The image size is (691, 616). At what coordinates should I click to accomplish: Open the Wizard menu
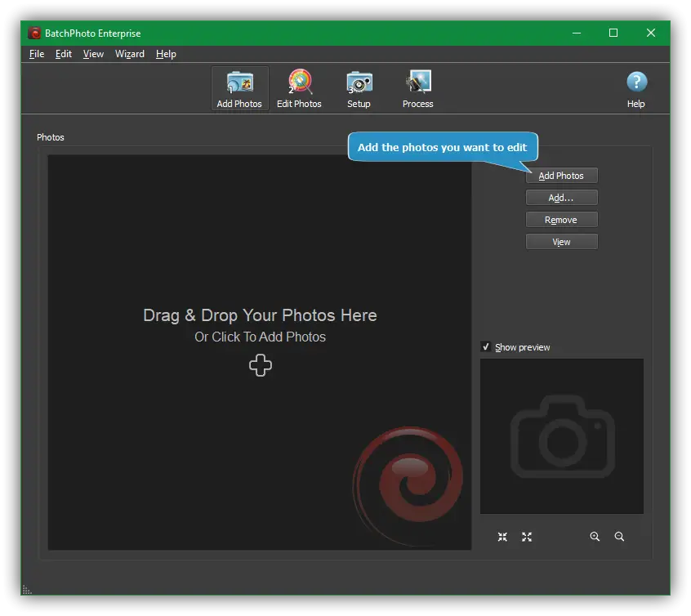pos(130,54)
